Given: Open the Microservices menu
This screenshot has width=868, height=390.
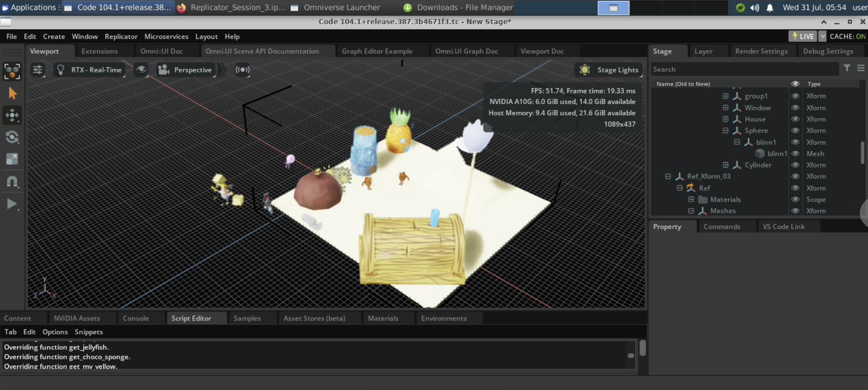Looking at the screenshot, I should pos(166,36).
